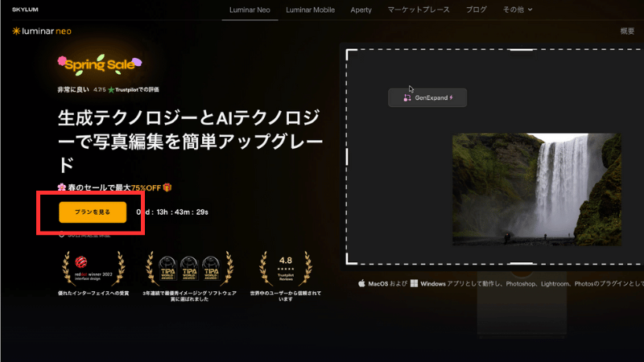Click the 優れたインターフェイスへの受賞 caption
This screenshot has height=362, width=644.
[x=93, y=293]
